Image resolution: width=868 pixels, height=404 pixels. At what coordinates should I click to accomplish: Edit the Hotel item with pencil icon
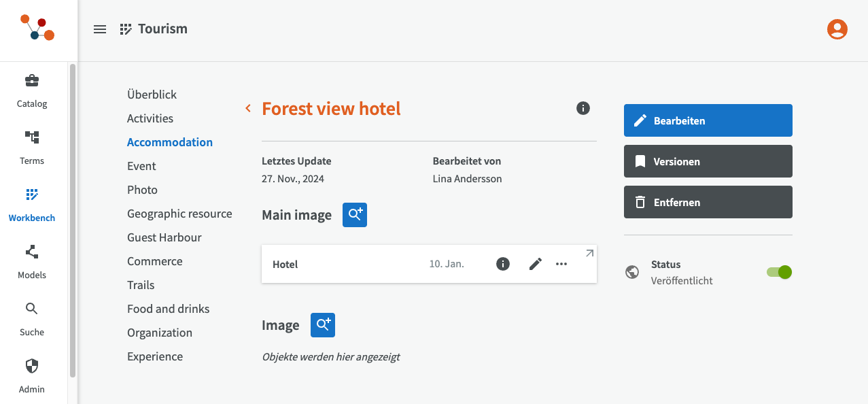[536, 264]
